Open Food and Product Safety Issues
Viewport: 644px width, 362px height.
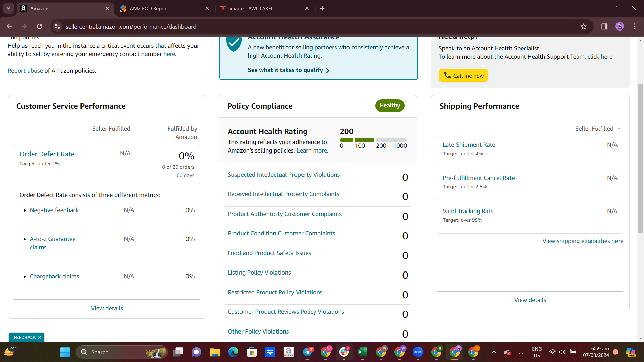point(269,253)
